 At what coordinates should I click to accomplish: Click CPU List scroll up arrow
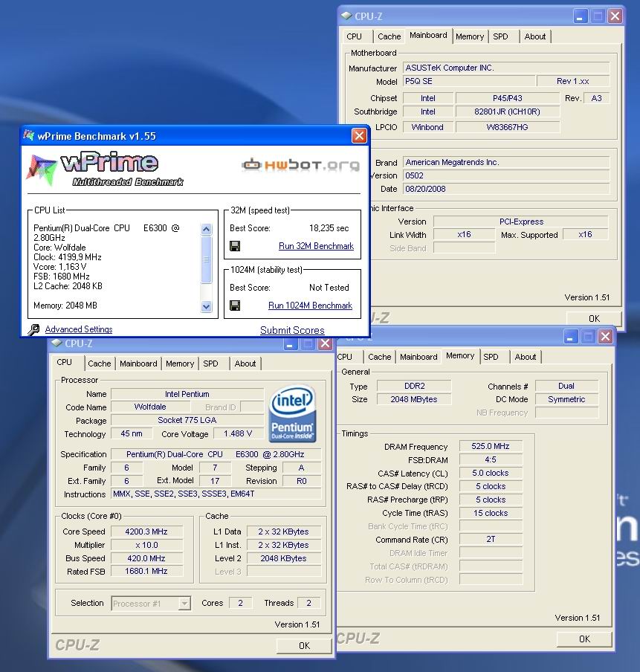[206, 229]
